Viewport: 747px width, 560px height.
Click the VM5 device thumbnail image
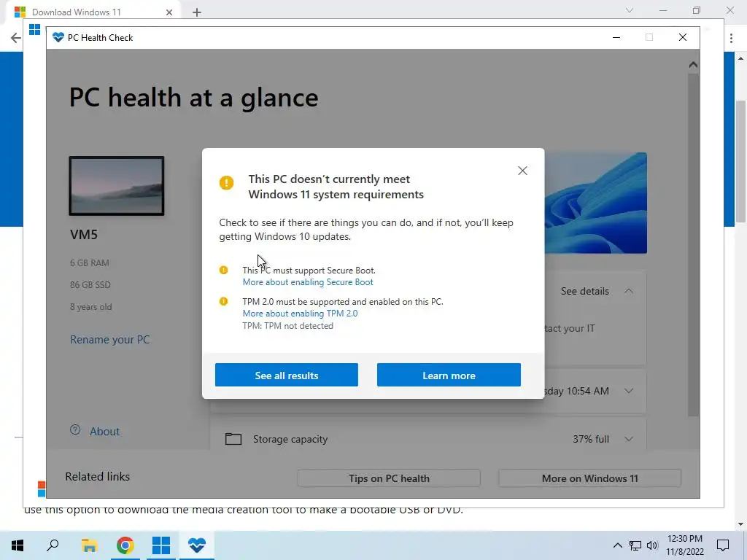[x=117, y=186]
